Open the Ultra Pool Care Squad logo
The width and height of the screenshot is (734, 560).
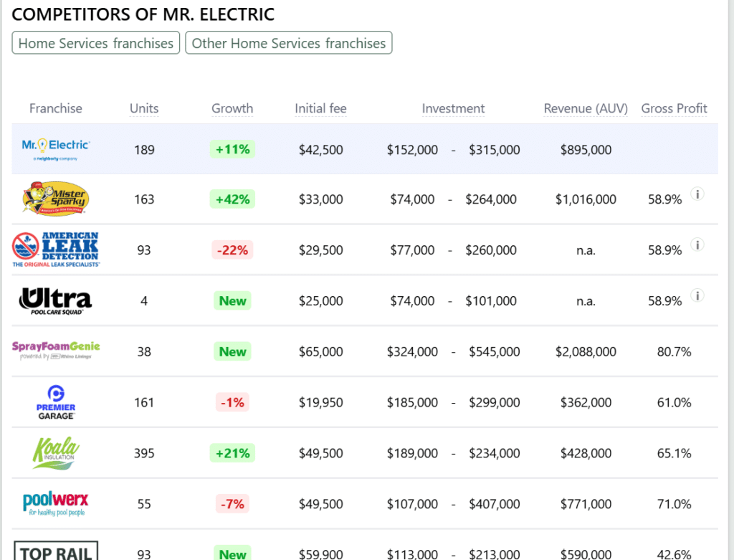tap(56, 300)
